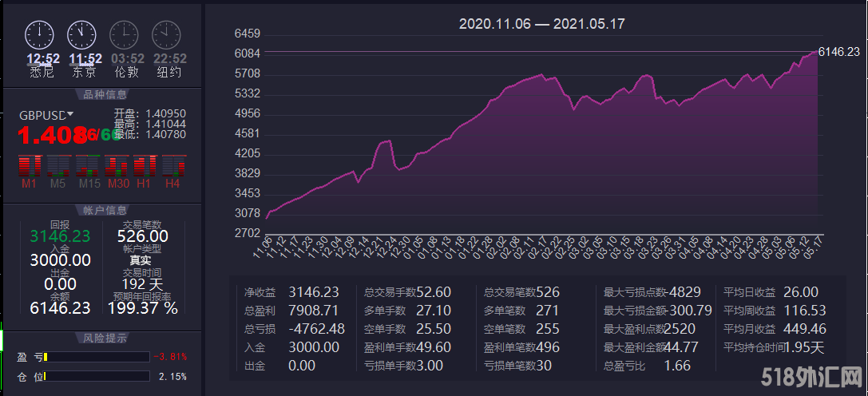Select the H4 timeframe bar indicator
This screenshot has width=868, height=396.
tap(173, 165)
